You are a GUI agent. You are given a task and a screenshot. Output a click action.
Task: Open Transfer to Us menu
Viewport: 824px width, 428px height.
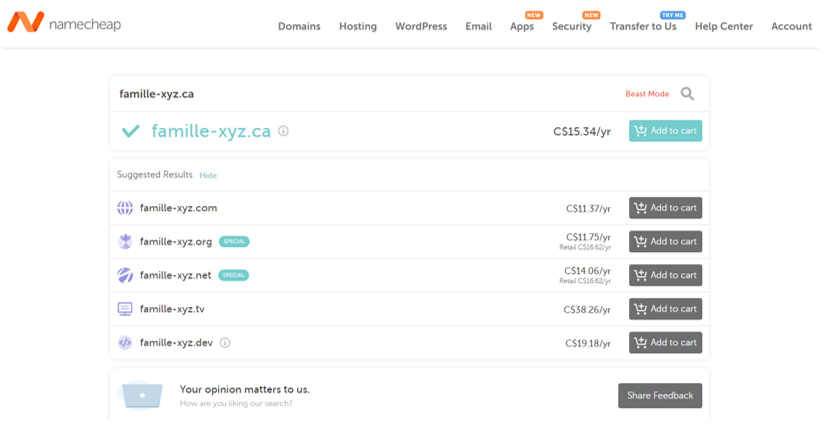coord(643,26)
